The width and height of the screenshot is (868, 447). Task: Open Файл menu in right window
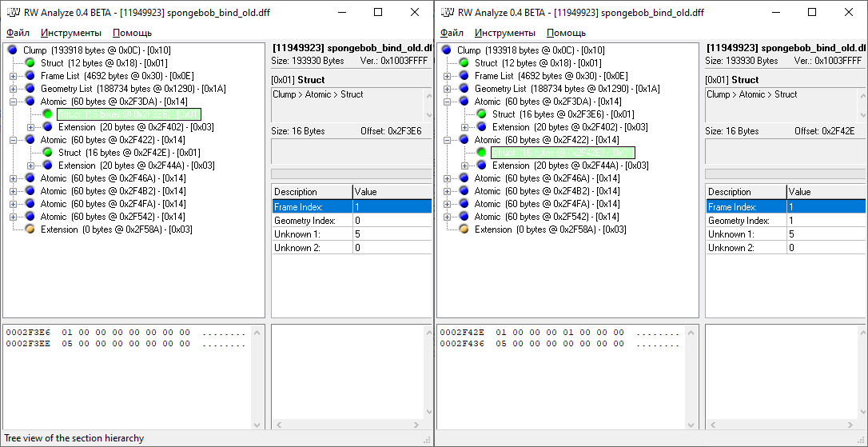[x=452, y=33]
